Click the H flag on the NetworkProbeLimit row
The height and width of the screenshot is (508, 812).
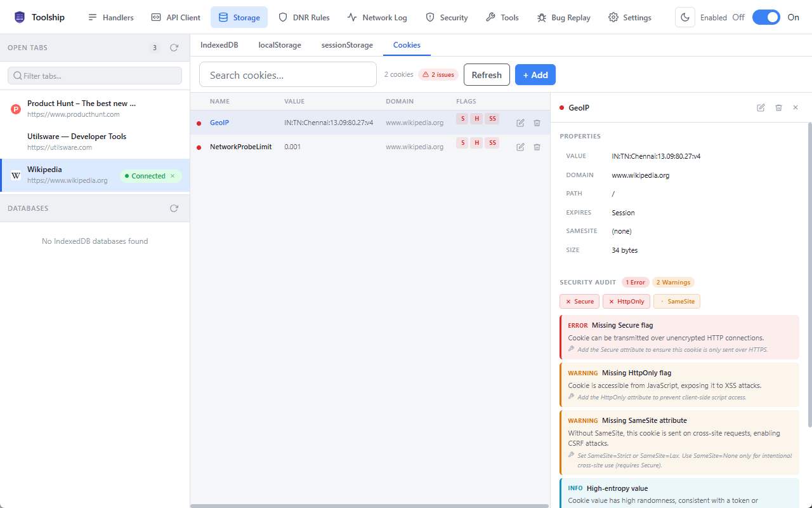477,143
